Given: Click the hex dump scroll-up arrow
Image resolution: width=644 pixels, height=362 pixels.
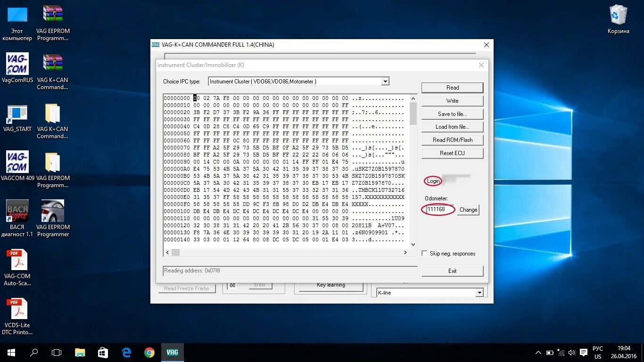Looking at the screenshot, I should click(413, 98).
